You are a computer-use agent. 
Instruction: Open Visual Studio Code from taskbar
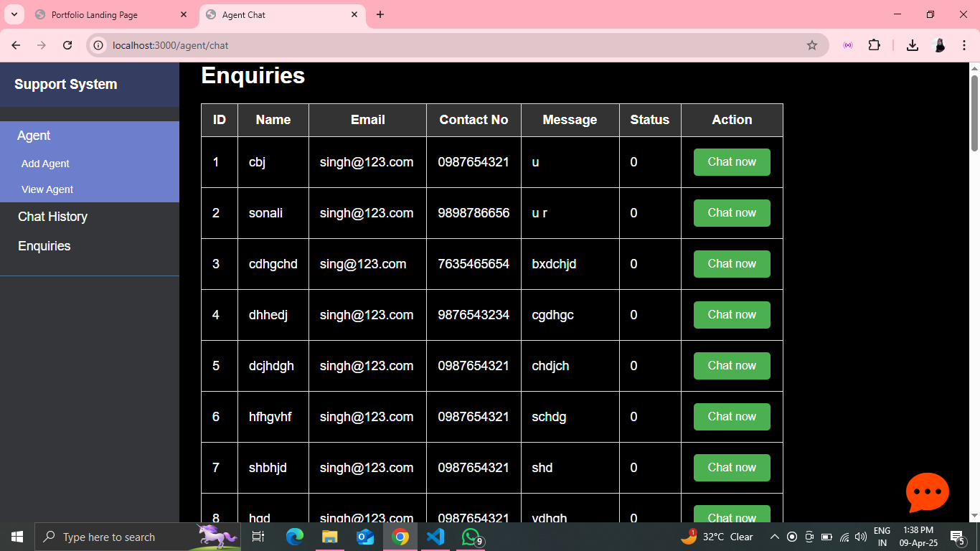pos(435,537)
